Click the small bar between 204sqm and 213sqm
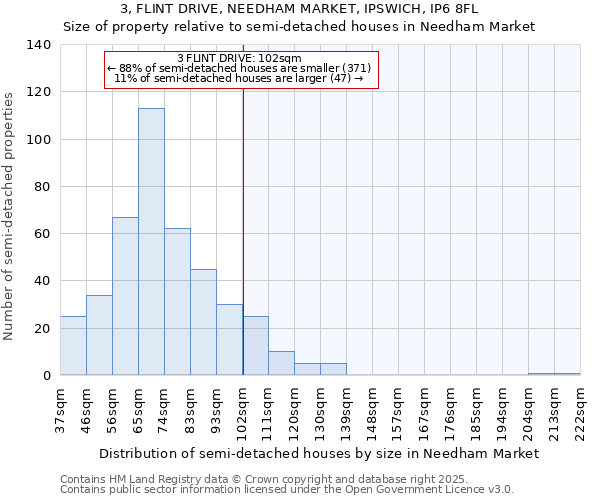The image size is (600, 500). pos(541,374)
